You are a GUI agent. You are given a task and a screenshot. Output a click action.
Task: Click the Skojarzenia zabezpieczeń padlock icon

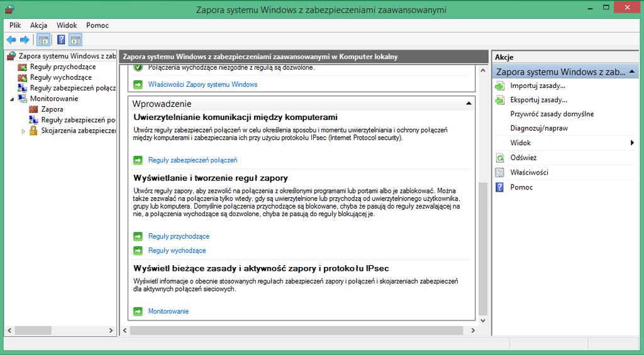click(34, 131)
